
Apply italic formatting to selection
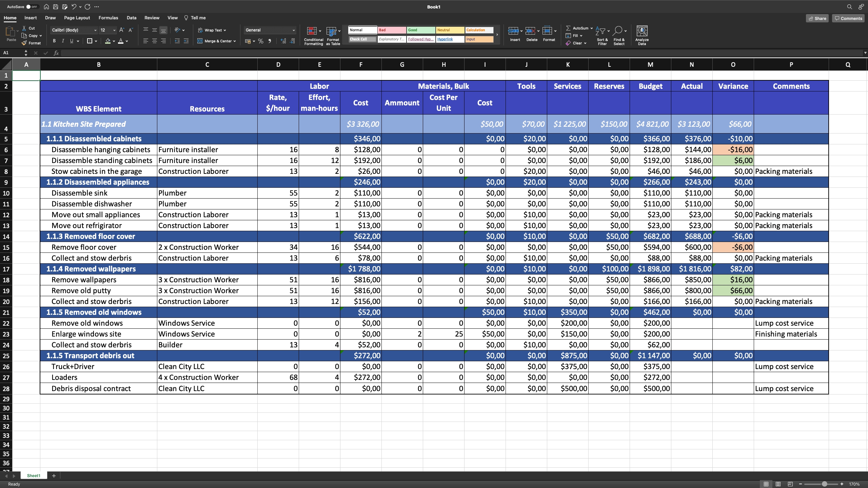pos(63,41)
